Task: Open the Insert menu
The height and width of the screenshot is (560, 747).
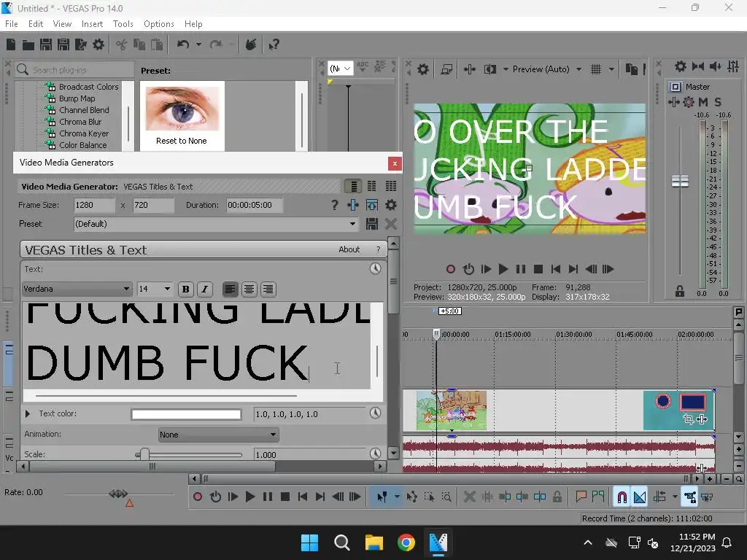Action: click(x=92, y=24)
